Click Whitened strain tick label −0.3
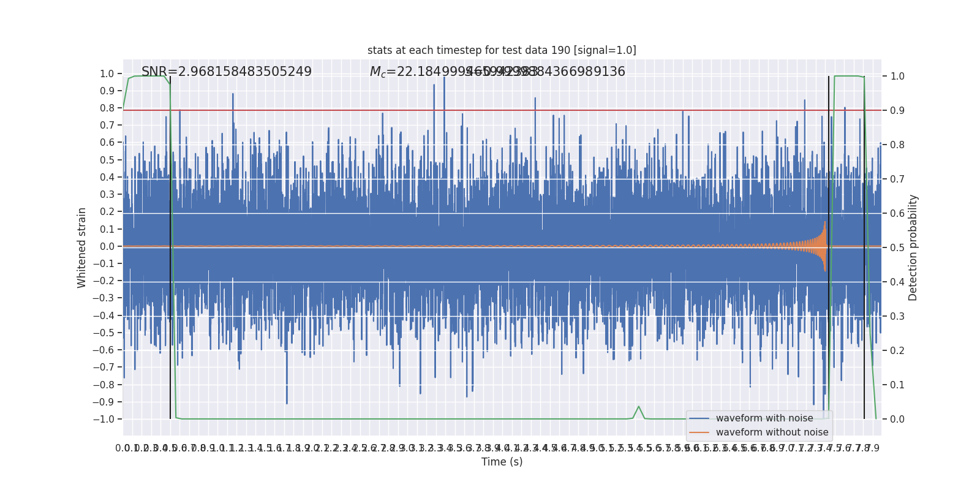 104,298
